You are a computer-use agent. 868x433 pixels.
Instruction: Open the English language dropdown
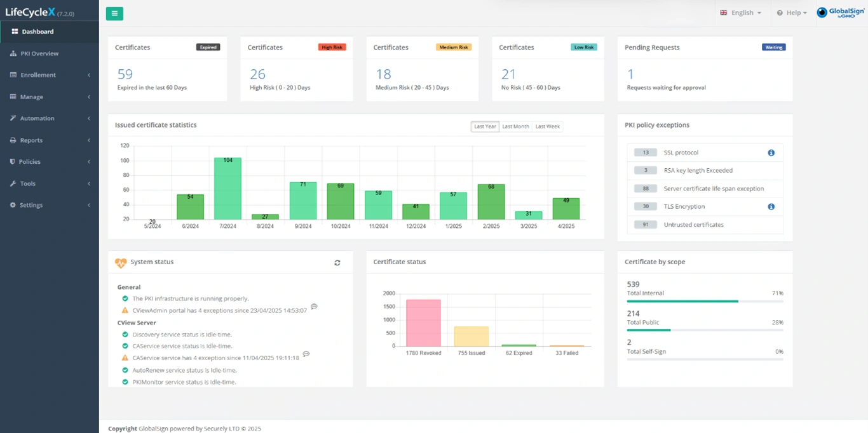[x=740, y=13]
